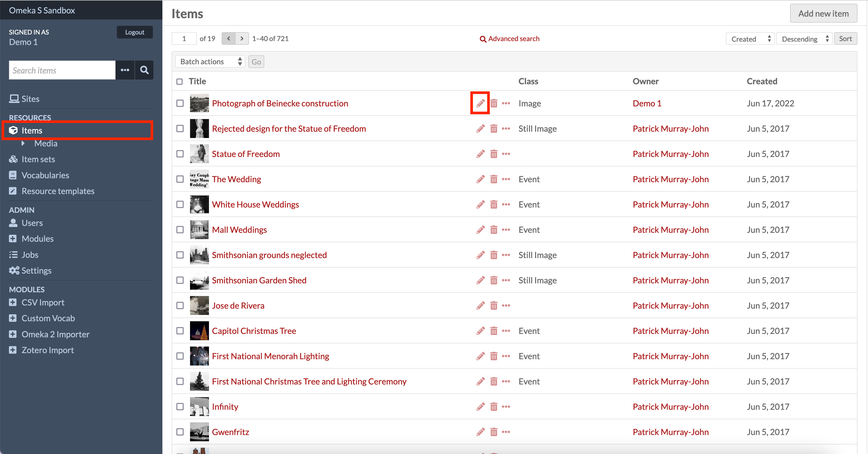Delete Mall Weddings with trash icon
This screenshot has height=454, width=868.
494,230
